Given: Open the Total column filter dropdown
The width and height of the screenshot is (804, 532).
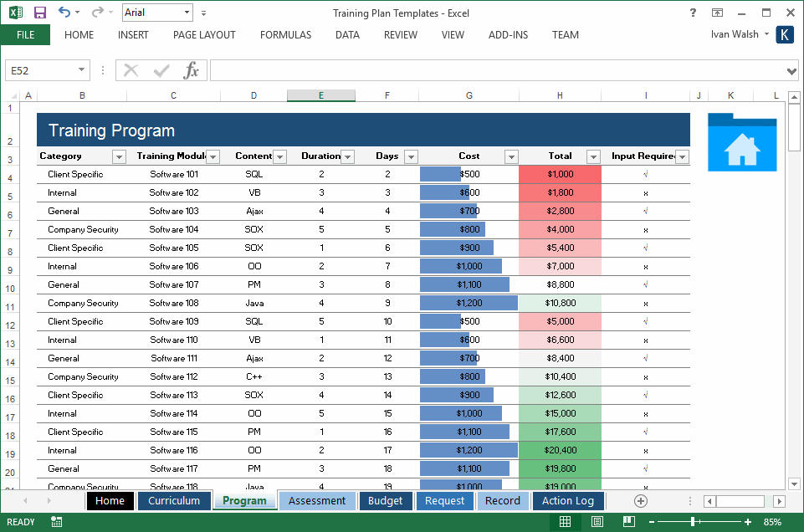Looking at the screenshot, I should (593, 156).
